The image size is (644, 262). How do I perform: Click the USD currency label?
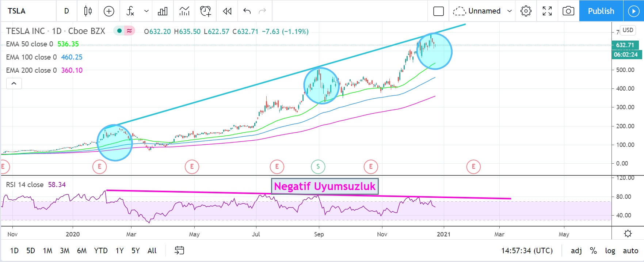click(x=628, y=30)
